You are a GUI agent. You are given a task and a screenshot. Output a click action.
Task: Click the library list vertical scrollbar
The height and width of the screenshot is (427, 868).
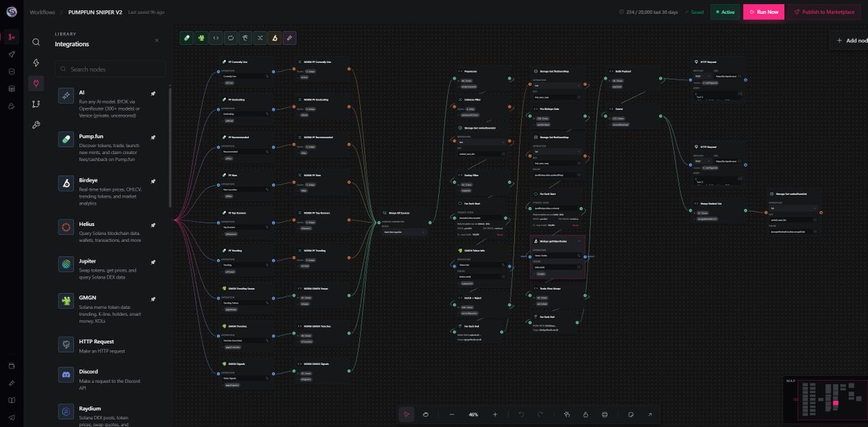170,148
